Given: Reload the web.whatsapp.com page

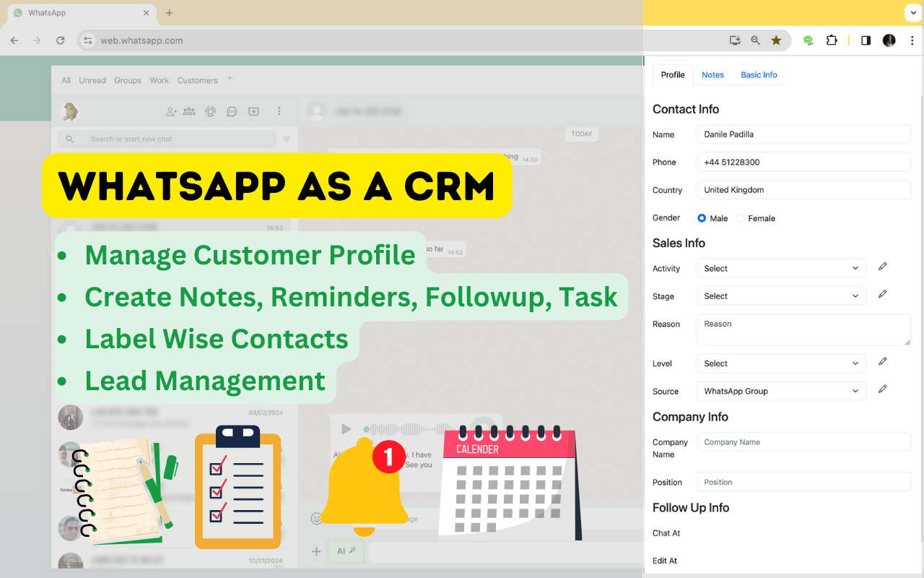Looking at the screenshot, I should 61,40.
